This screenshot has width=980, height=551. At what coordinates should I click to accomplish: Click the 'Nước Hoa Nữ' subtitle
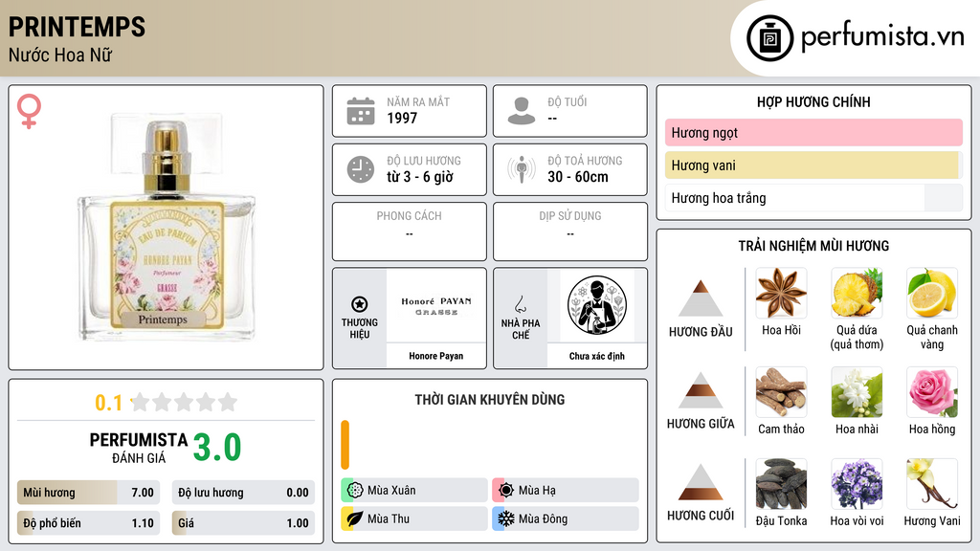(60, 55)
